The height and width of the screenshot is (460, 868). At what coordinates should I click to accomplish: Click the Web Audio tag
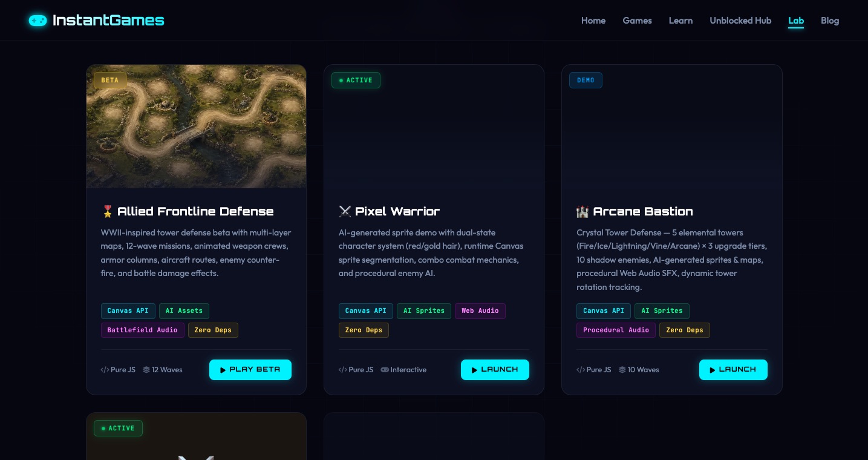480,311
